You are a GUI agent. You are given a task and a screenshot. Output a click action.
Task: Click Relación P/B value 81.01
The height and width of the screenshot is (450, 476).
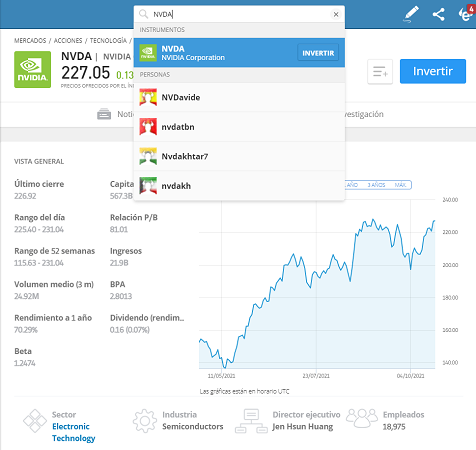tap(119, 229)
